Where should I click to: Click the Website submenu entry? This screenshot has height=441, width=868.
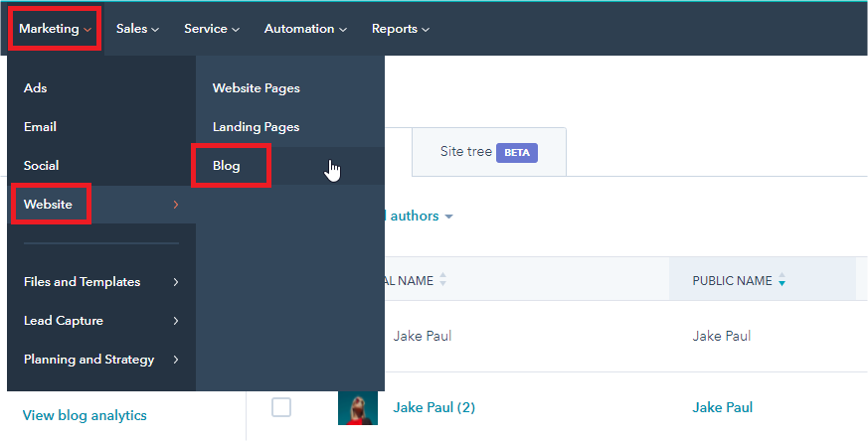coord(49,205)
